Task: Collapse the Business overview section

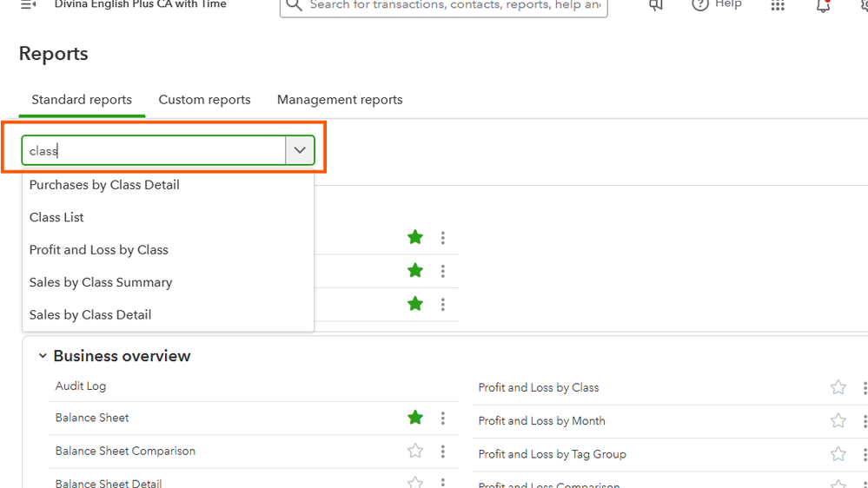Action: click(42, 356)
